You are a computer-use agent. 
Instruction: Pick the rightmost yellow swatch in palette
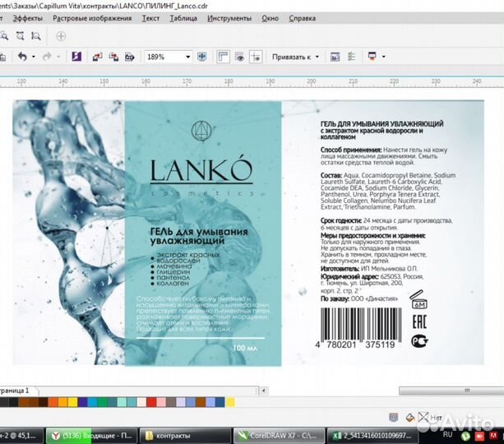[x=229, y=402]
